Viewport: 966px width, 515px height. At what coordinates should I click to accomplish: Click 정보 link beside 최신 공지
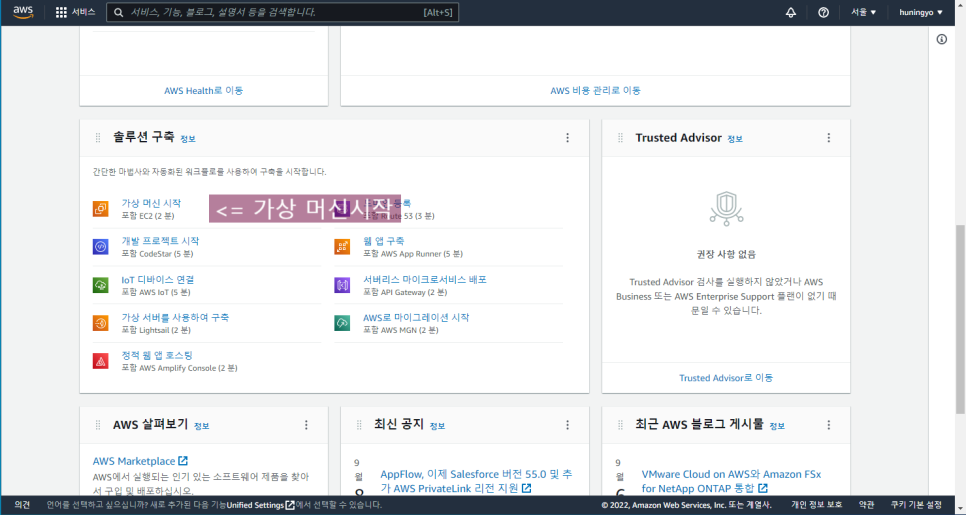coord(437,426)
